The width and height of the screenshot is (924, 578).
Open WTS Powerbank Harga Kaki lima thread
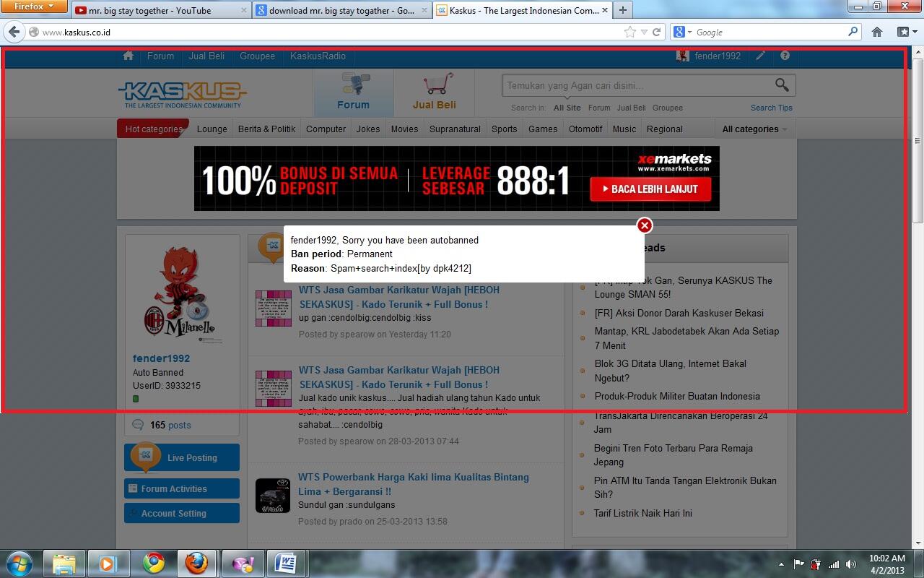coord(414,484)
